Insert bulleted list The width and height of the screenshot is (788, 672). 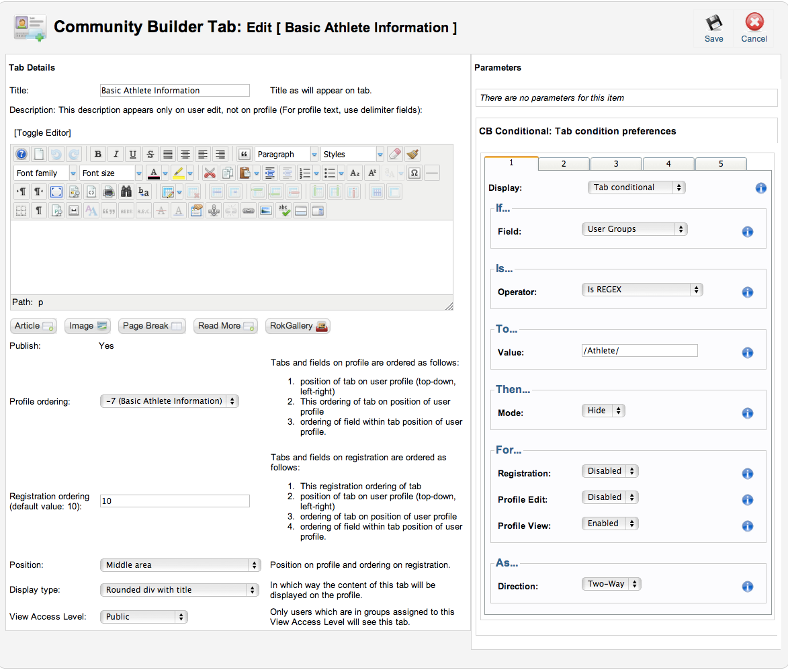click(x=330, y=173)
